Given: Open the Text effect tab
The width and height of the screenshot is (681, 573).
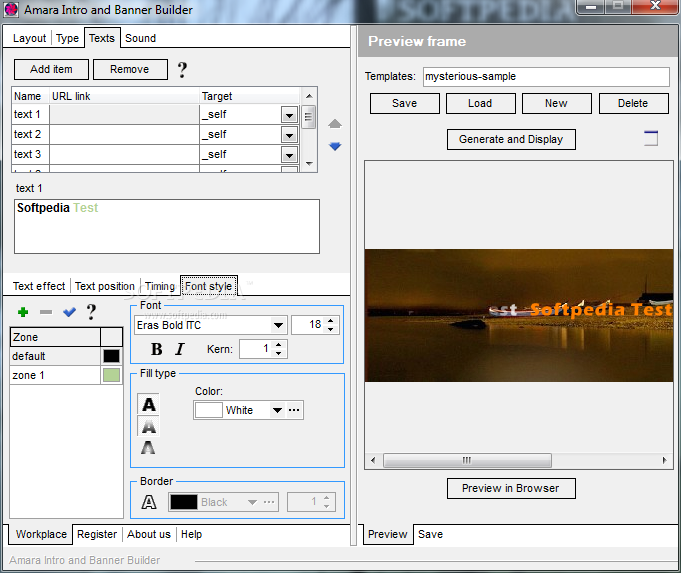Looking at the screenshot, I should pos(39,286).
